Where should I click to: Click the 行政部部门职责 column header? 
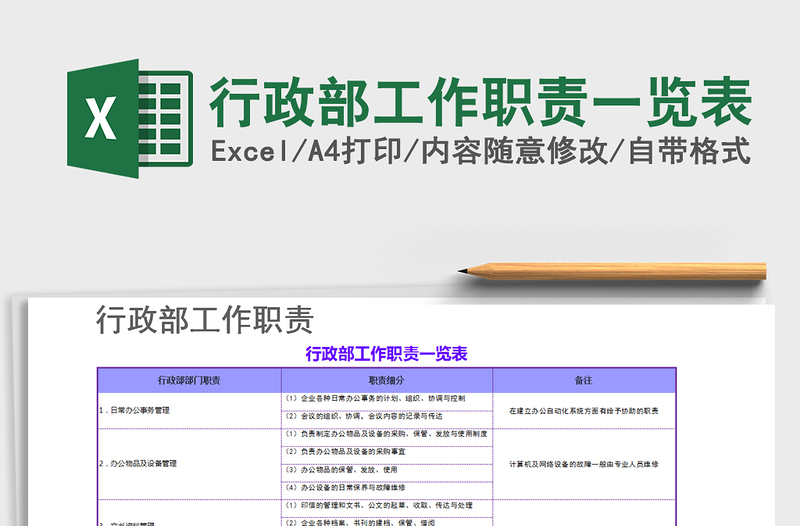189,381
